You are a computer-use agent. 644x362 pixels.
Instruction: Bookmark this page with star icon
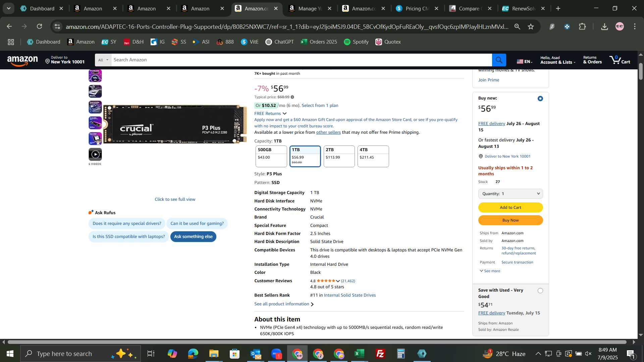click(531, 26)
